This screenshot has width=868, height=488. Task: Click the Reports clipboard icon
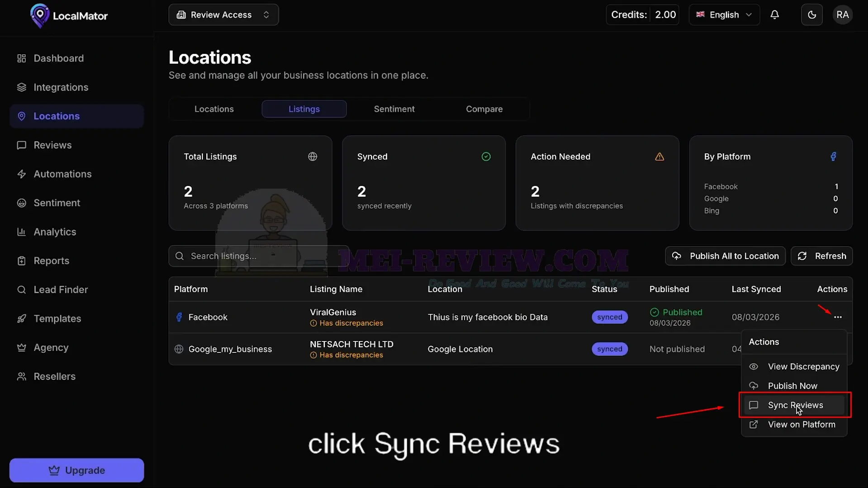(x=21, y=261)
